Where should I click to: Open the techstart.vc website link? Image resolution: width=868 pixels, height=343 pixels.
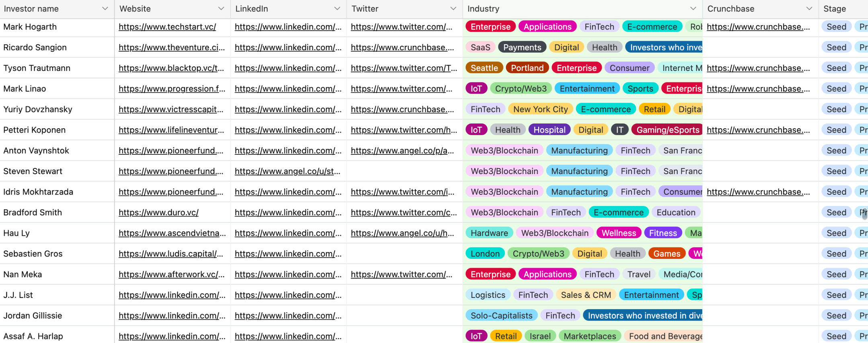[167, 27]
